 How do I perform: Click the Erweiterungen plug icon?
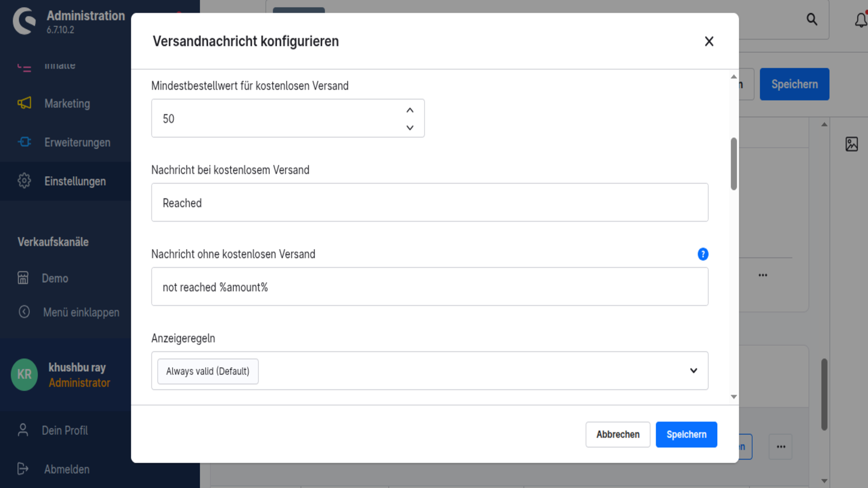24,142
